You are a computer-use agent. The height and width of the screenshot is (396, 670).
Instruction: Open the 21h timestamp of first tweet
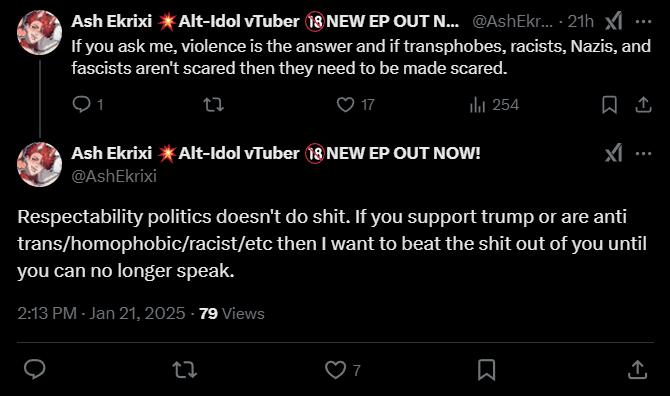pyautogui.click(x=580, y=21)
